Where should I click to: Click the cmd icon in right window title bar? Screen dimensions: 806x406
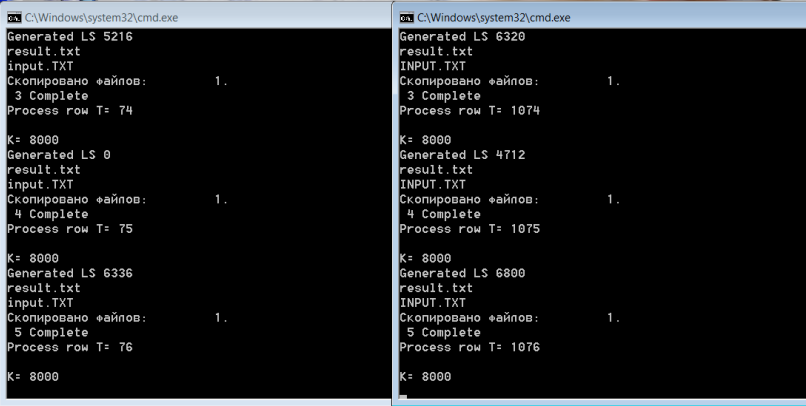click(x=406, y=17)
